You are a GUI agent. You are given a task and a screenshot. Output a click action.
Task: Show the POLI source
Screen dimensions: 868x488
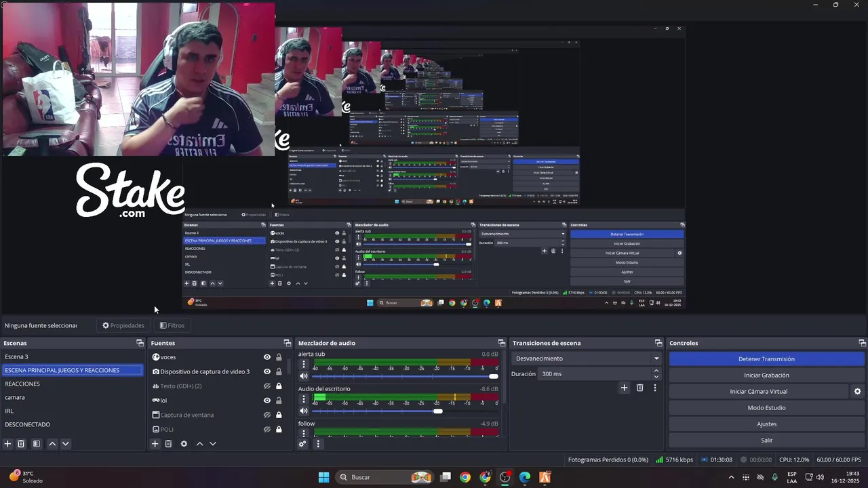267,429
